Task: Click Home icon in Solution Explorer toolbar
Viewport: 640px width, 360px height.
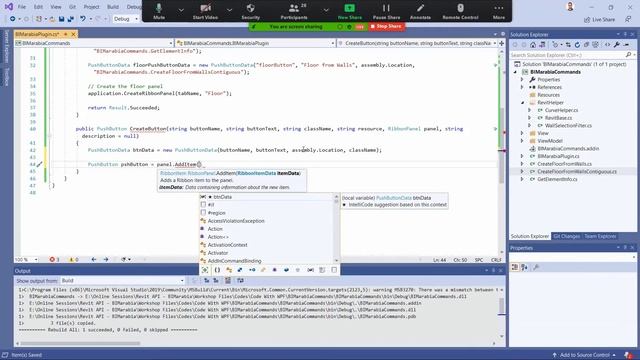Action: (x=533, y=45)
